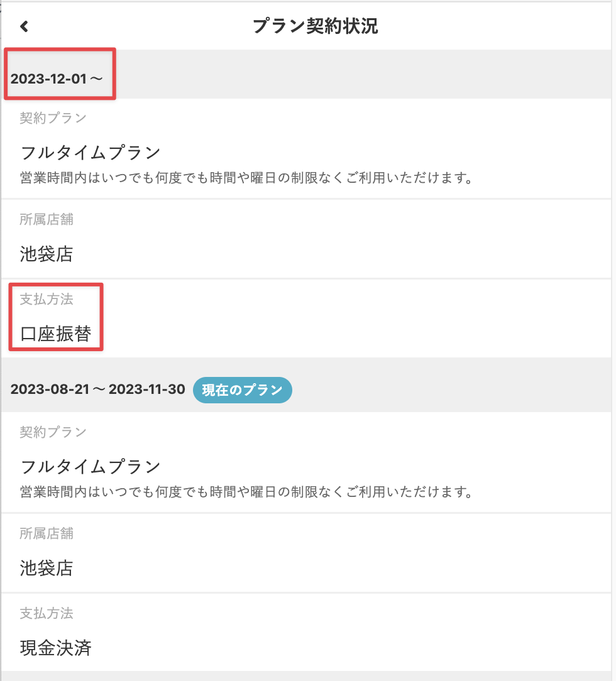This screenshot has height=681, width=616.
Task: Click 契約プラン label in the 2023-12-01 section
Action: coord(53,117)
